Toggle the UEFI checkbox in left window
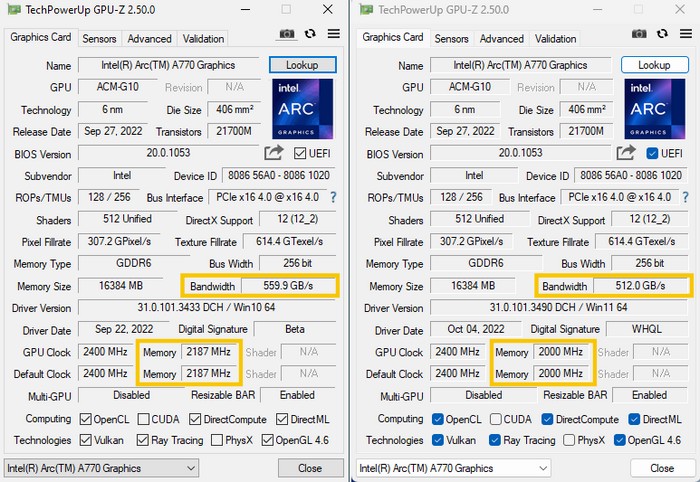This screenshot has height=482, width=700. (x=300, y=154)
